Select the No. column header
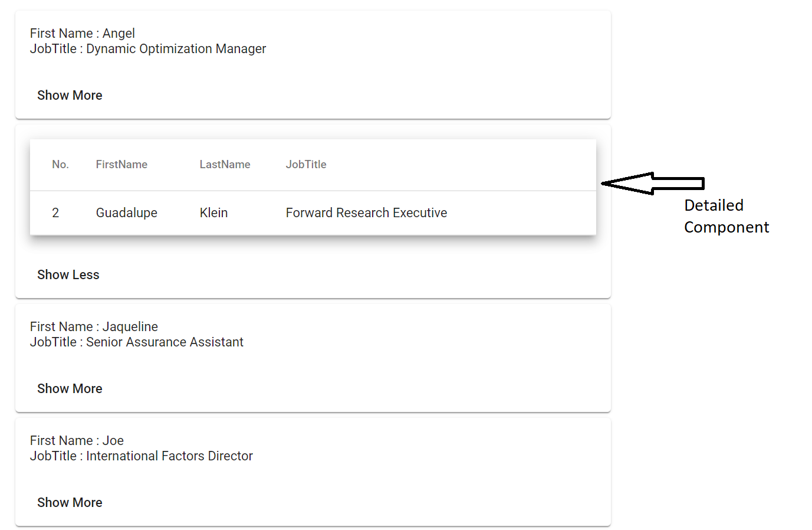 60,165
